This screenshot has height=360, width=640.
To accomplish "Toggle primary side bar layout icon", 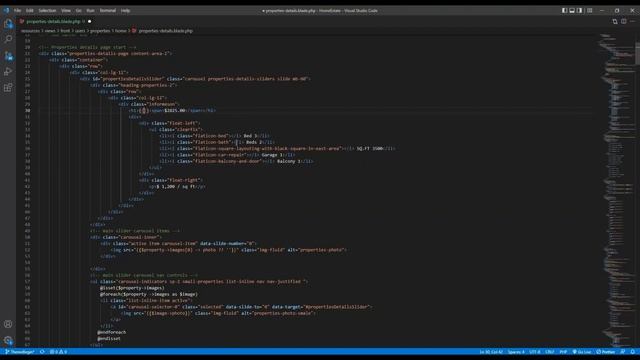I will 564,10.
